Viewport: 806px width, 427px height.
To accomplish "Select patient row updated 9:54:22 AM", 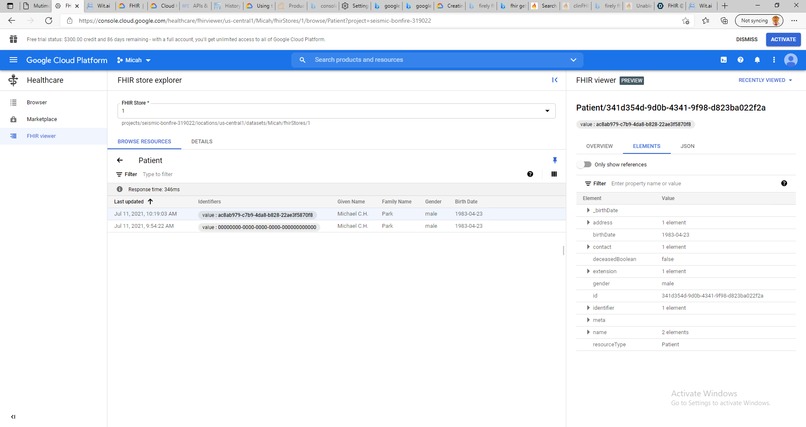I will [x=337, y=226].
